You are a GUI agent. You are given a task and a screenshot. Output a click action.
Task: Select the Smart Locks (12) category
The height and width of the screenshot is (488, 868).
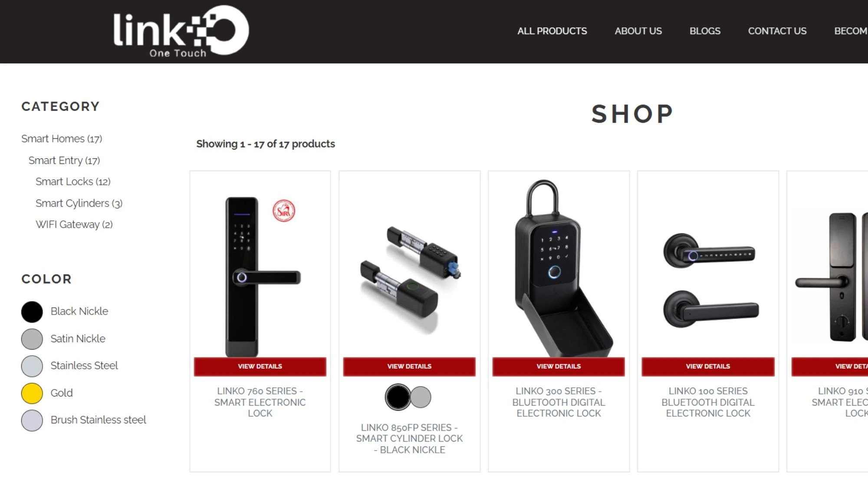(x=73, y=182)
